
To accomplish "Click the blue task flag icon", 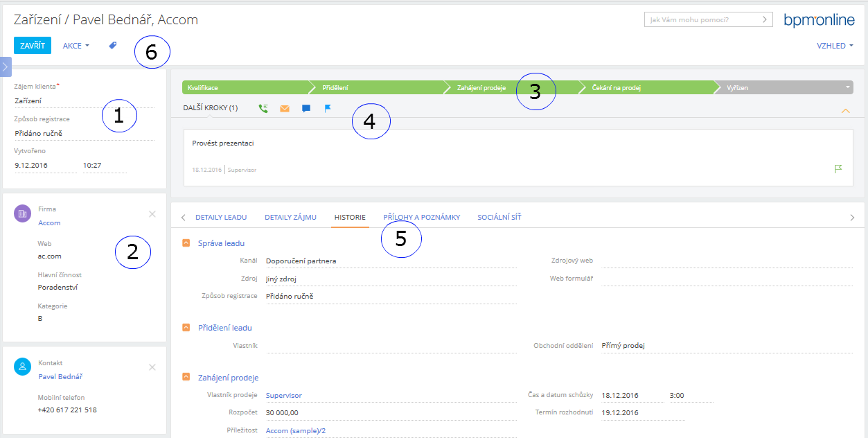I will click(328, 108).
